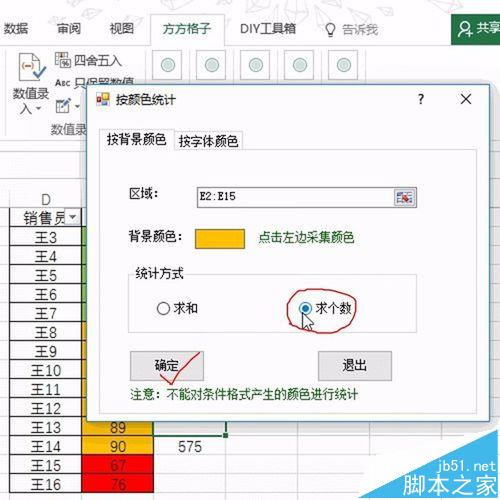
Task: Select cell 王3
Action: click(46, 236)
